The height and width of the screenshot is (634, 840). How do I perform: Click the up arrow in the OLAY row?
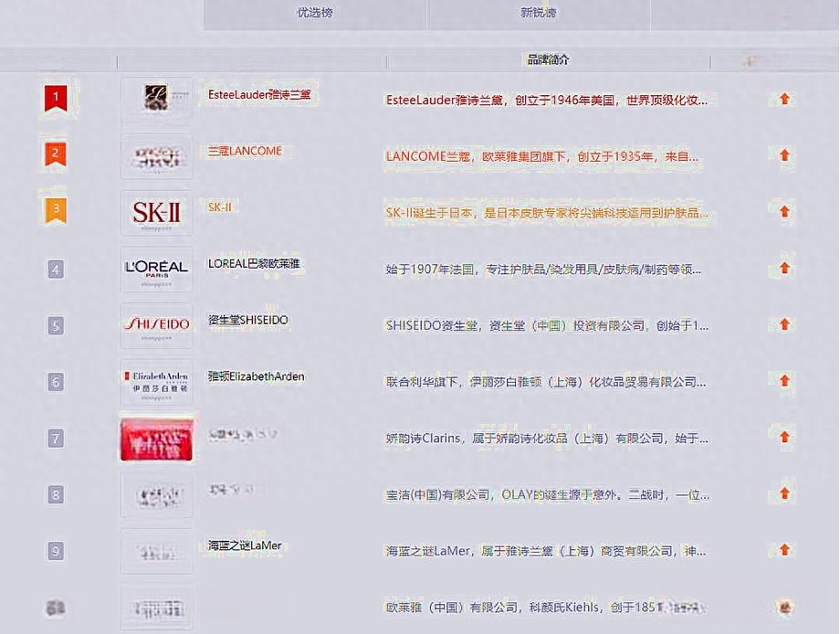click(x=785, y=493)
